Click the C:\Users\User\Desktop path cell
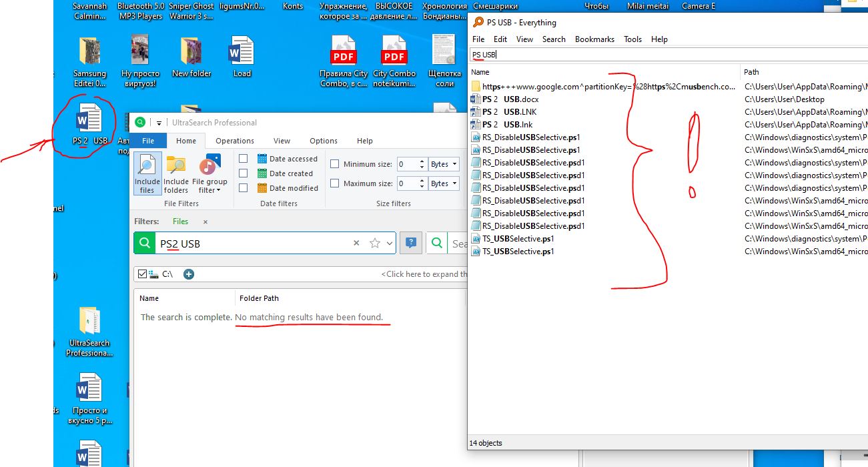 (785, 99)
